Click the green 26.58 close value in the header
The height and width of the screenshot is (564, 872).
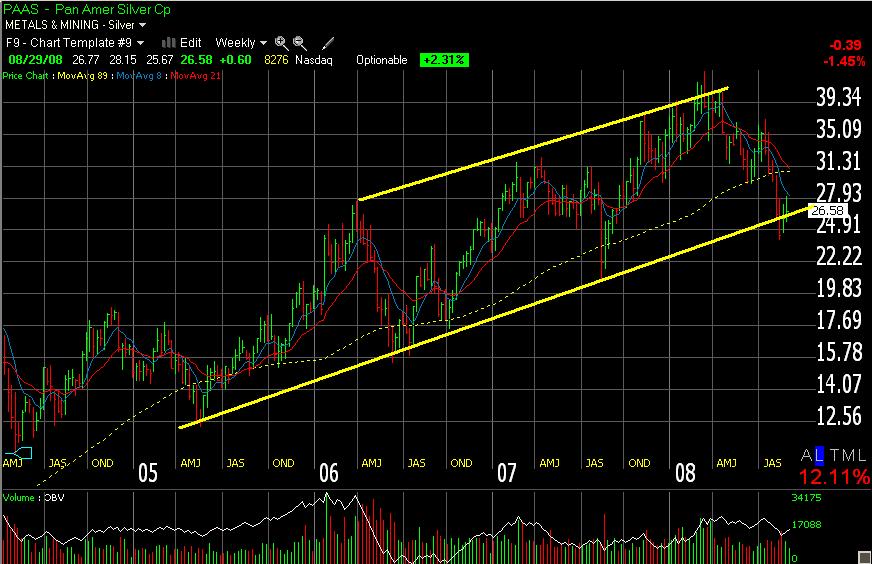click(x=196, y=60)
